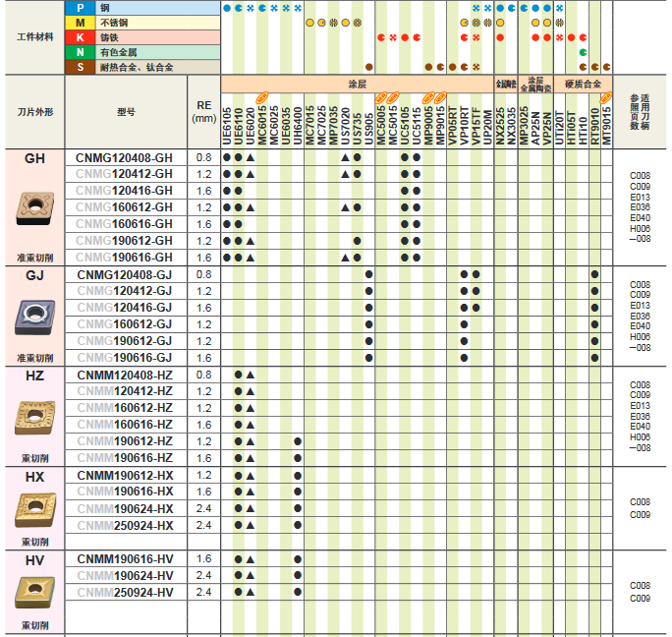
Task: Select the CNMM250924-HV model row
Action: pyautogui.click(x=124, y=592)
